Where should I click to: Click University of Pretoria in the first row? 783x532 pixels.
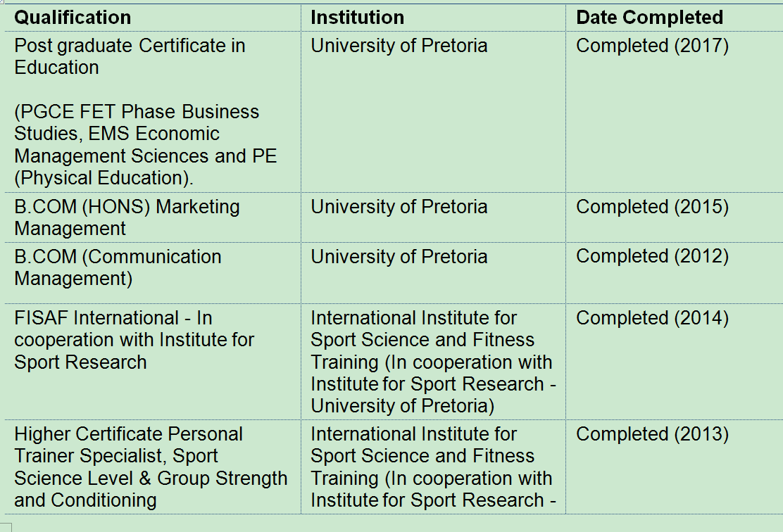coord(399,46)
